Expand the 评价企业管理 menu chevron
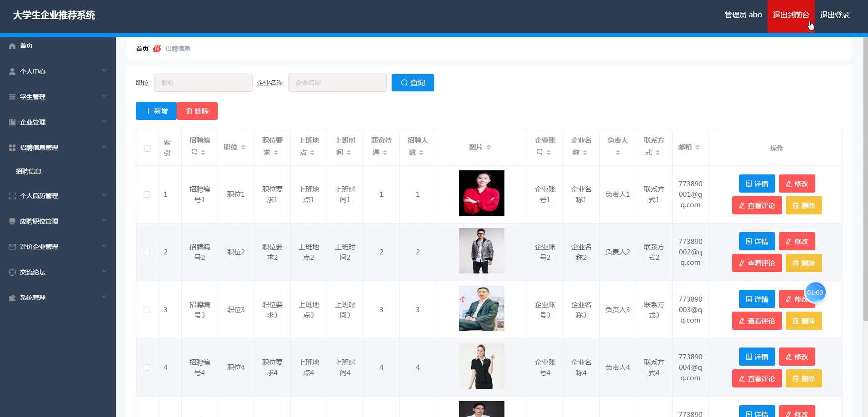Viewport: 868px width, 417px height. [104, 246]
